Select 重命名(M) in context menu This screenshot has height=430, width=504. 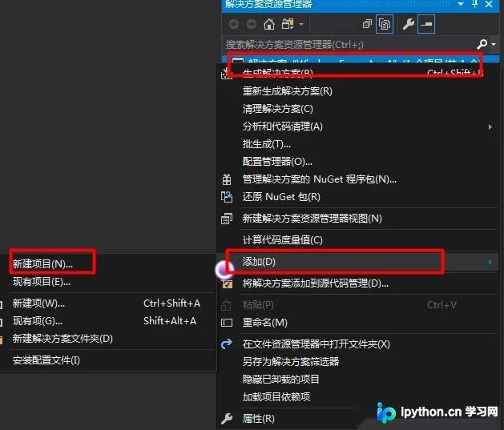265,323
